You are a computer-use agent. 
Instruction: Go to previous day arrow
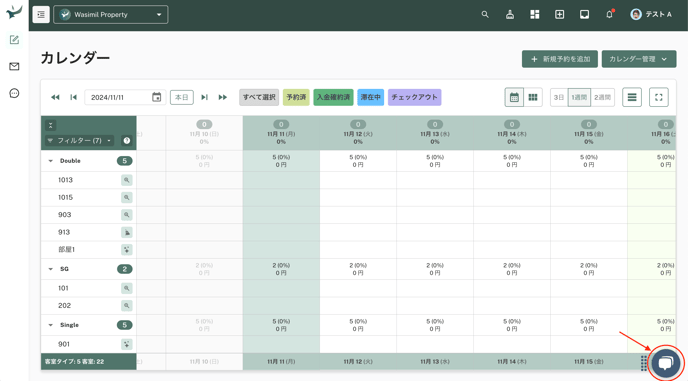point(74,97)
